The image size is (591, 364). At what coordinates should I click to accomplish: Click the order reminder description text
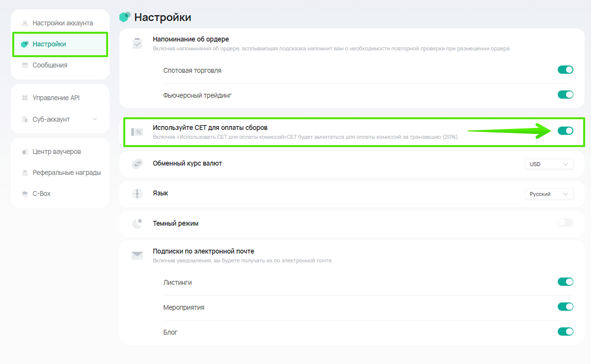[x=332, y=48]
